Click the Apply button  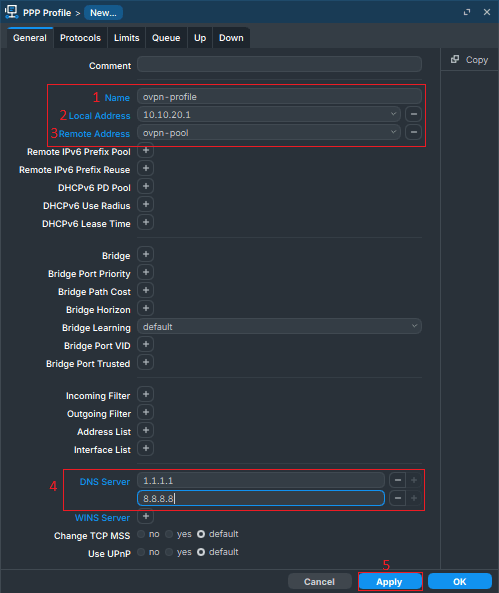tap(390, 582)
